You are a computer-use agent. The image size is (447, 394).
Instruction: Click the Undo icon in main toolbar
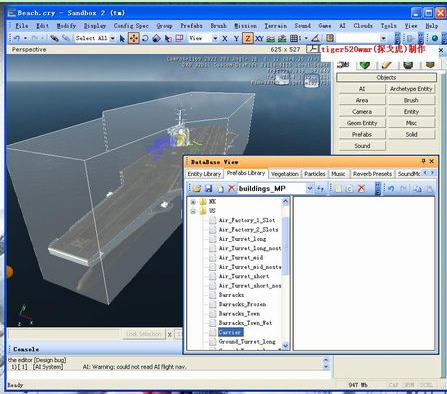[17, 38]
